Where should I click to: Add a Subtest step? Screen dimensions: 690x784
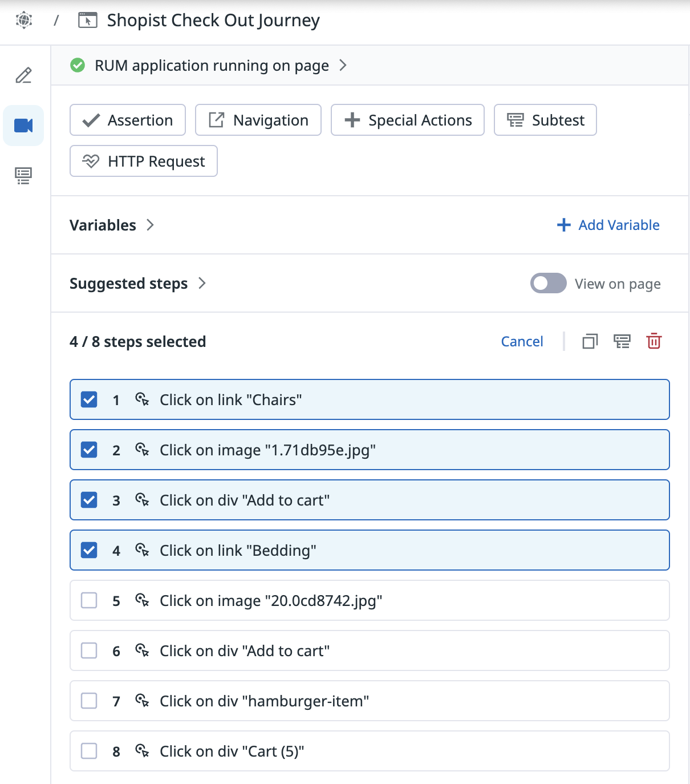tap(545, 120)
